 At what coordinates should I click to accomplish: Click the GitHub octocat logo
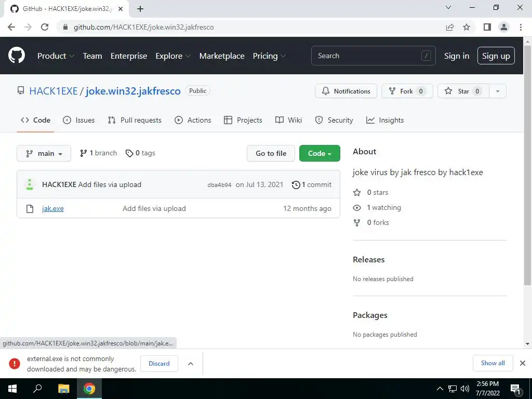coord(16,55)
